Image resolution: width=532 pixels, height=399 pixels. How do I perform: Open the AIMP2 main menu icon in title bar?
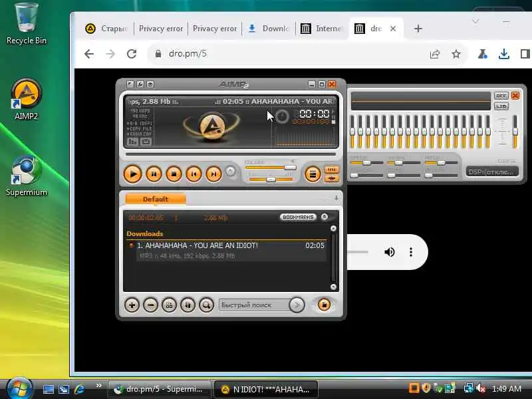pos(130,84)
